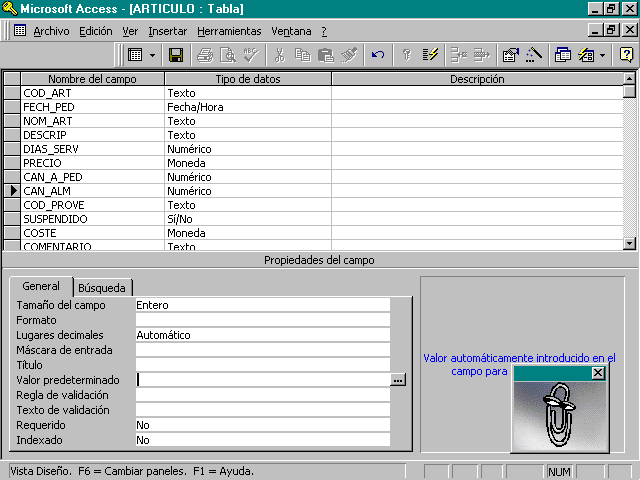This screenshot has height=480, width=640.
Task: Click the Print toolbar icon
Action: [x=205, y=55]
